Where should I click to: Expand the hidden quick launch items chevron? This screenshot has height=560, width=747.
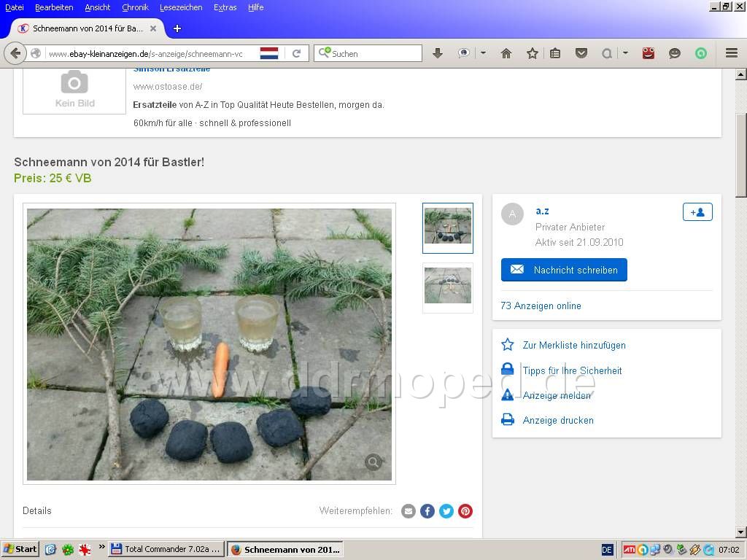101,548
